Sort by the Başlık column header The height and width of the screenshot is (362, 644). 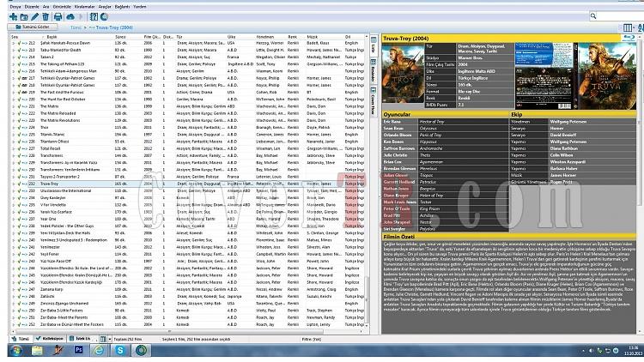pyautogui.click(x=52, y=37)
